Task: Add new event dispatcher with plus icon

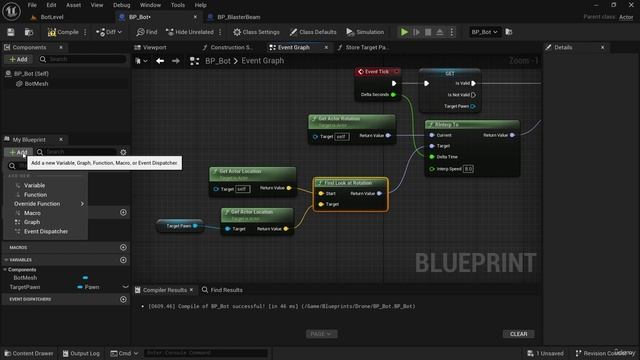Action: (123, 300)
